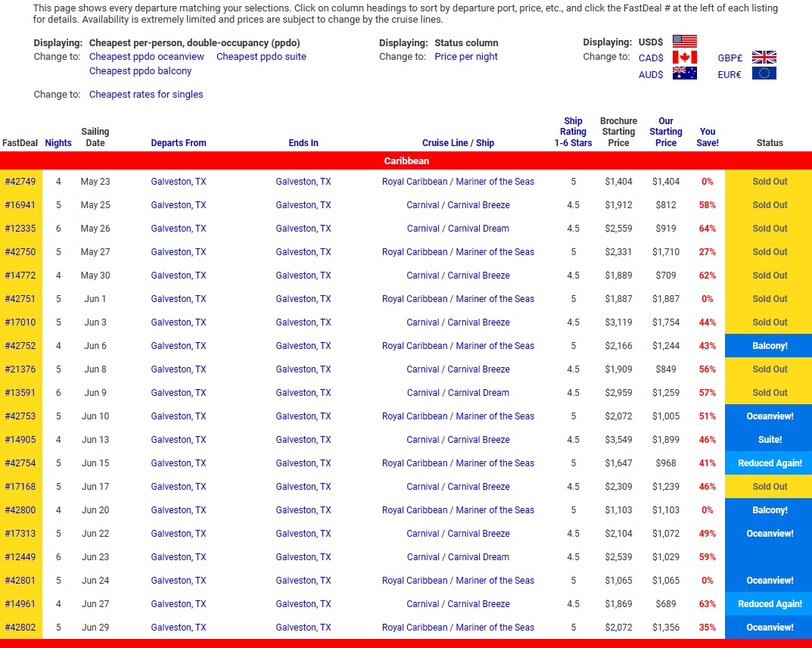This screenshot has width=812, height=648.
Task: Click Oceanview! status for Jun 10 sailing
Action: coord(770,416)
